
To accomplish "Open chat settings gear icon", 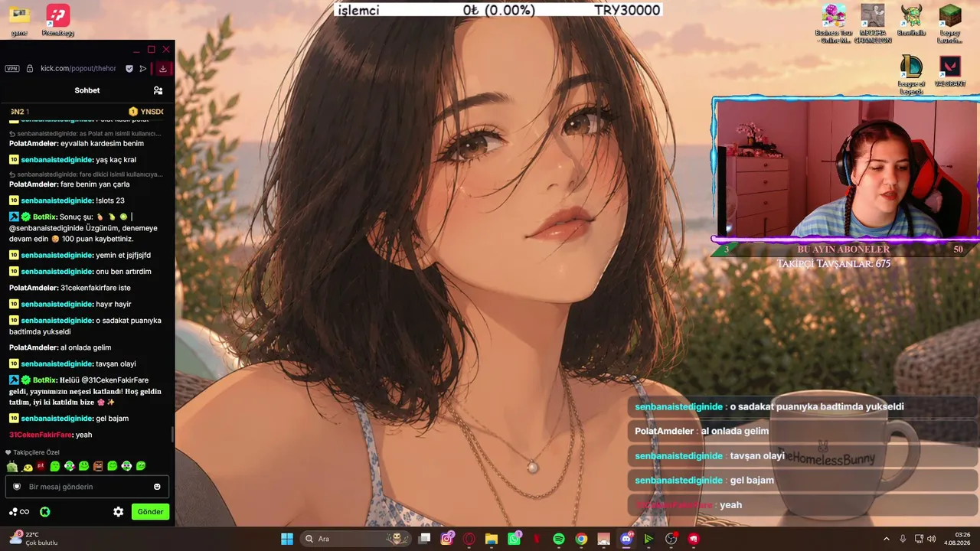I will (118, 512).
